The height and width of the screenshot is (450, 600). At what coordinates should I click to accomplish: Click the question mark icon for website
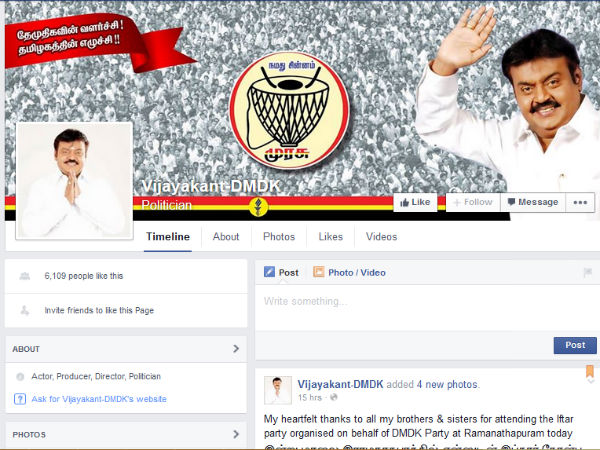(20, 399)
